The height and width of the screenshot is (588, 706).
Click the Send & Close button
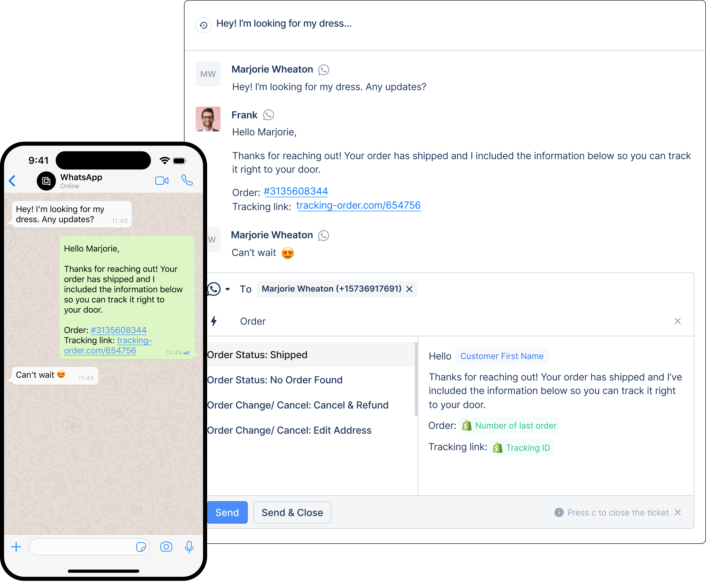[292, 512]
